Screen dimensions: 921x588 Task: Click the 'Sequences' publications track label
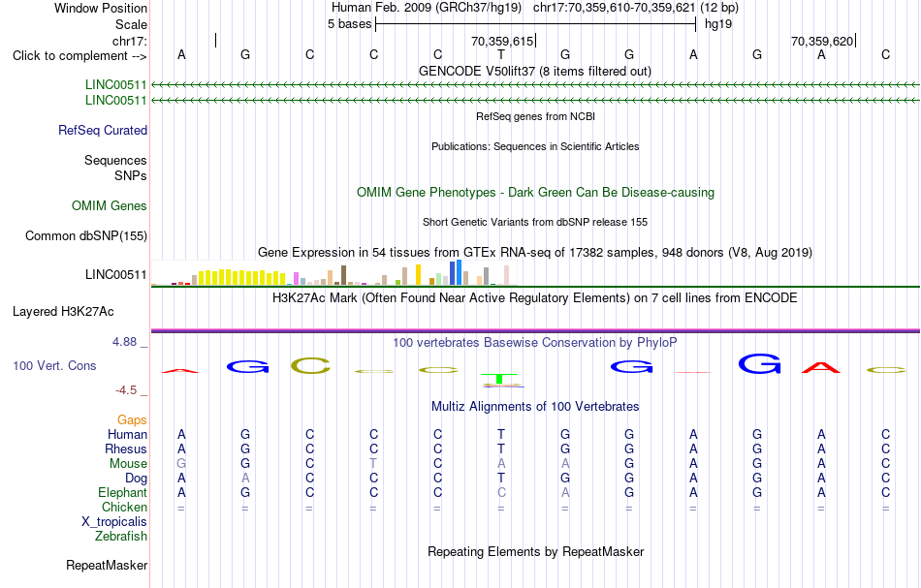[115, 160]
